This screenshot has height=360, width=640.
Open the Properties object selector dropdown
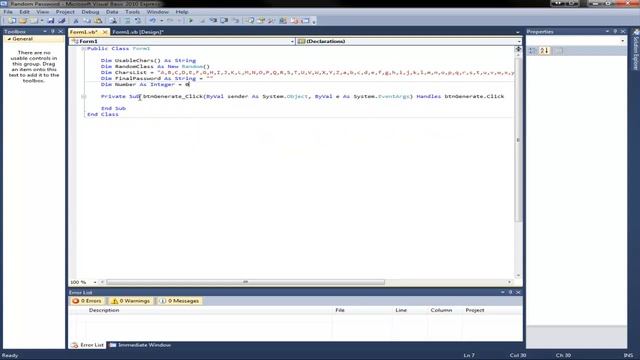click(x=622, y=41)
